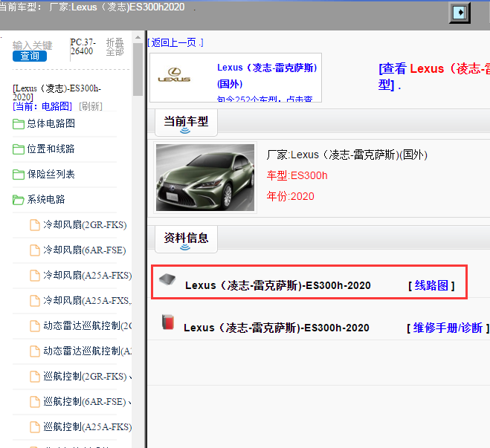Click the sidebar scrollbar up arrow
490x448 pixels.
138,37
